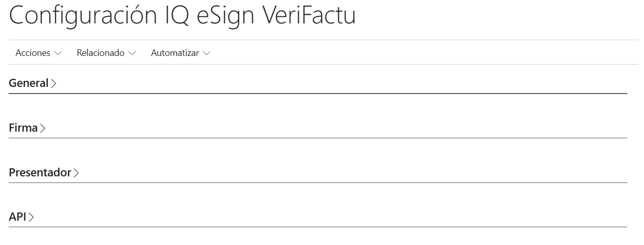Click the chevron next to Firma

(x=43, y=128)
